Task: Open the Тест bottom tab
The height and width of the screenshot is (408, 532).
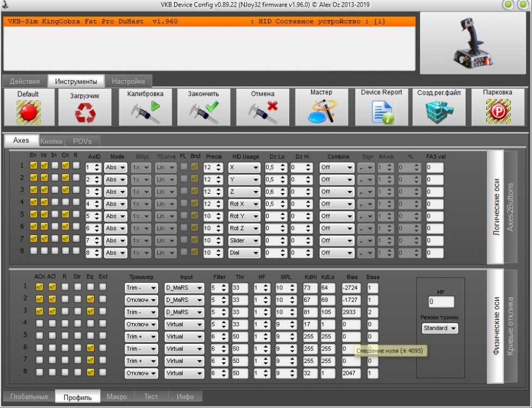Action: [x=151, y=397]
